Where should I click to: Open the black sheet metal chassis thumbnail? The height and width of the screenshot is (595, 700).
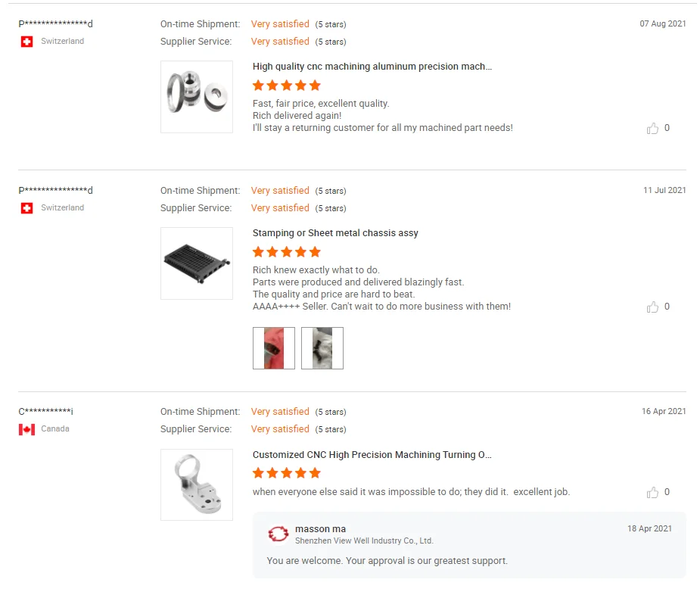(x=197, y=263)
